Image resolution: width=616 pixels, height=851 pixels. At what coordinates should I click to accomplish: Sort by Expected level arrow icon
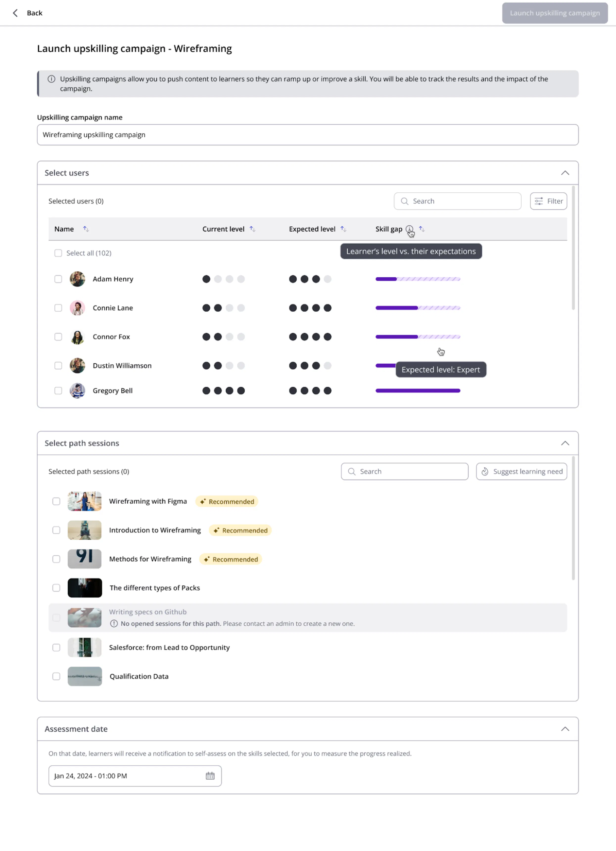pos(343,229)
